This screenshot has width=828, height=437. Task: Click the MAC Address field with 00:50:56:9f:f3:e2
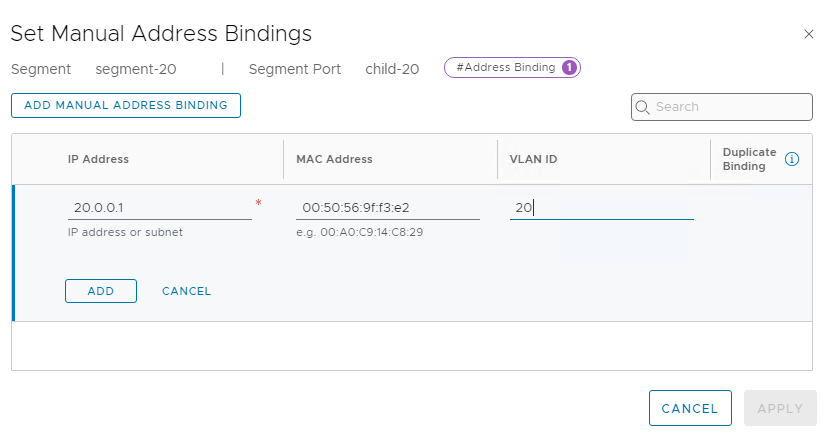pyautogui.click(x=388, y=207)
